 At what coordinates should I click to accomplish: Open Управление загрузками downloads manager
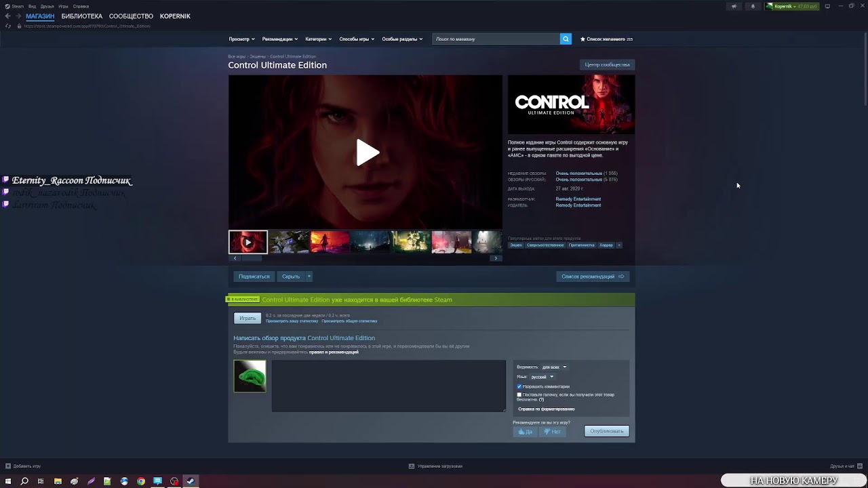coord(435,466)
